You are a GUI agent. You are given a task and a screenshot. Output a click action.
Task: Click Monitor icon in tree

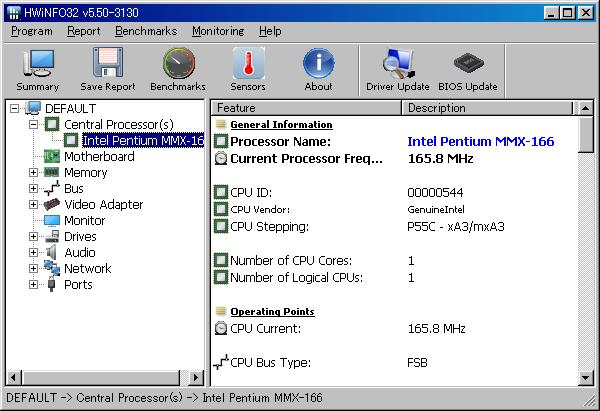[x=52, y=221]
